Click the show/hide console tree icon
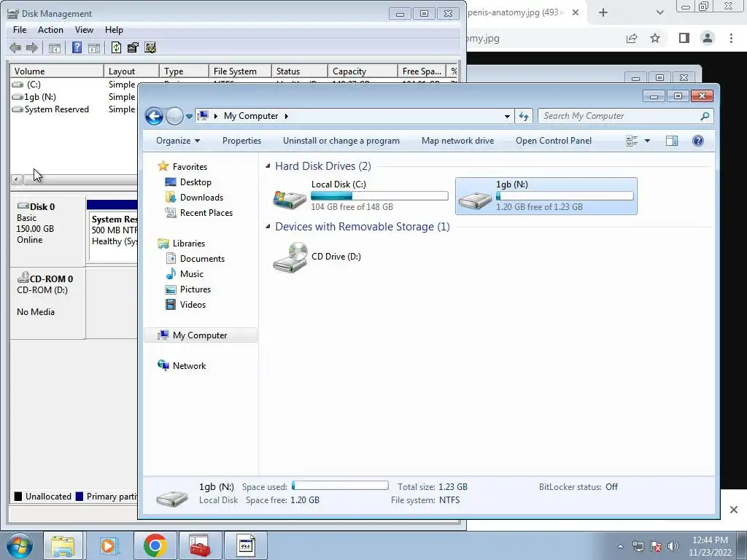 pyautogui.click(x=55, y=47)
